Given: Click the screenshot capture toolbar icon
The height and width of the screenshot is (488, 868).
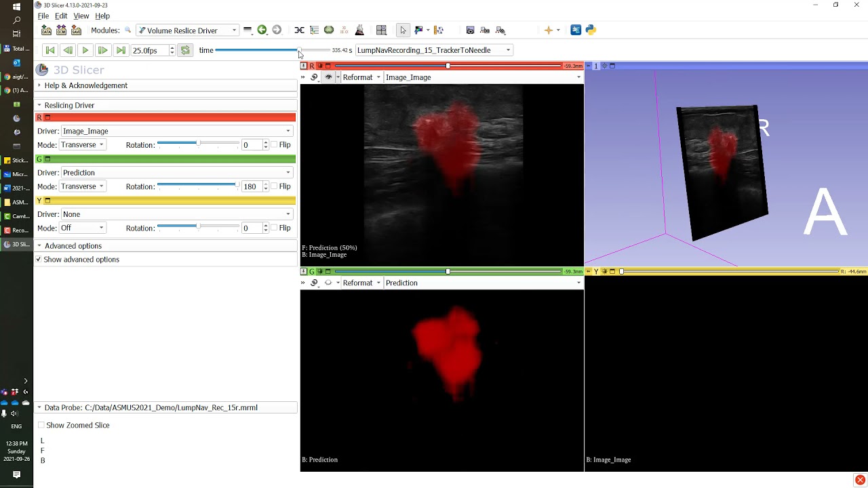Looking at the screenshot, I should pos(470,30).
